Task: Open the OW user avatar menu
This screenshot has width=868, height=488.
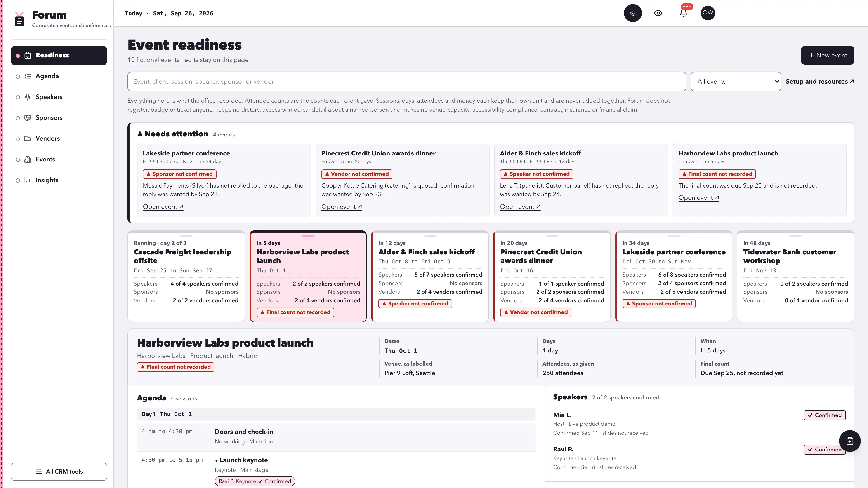Action: coord(708,13)
